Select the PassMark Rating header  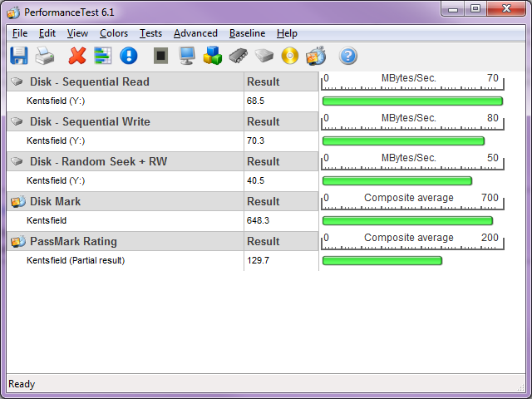[126, 241]
